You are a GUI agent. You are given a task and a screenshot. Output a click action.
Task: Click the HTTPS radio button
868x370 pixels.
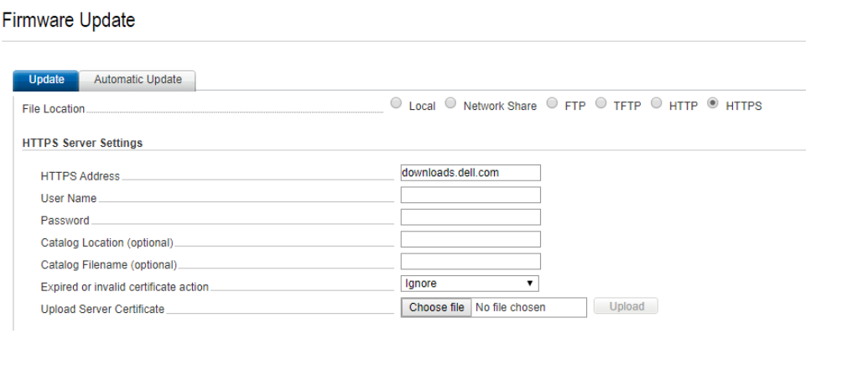pyautogui.click(x=713, y=104)
